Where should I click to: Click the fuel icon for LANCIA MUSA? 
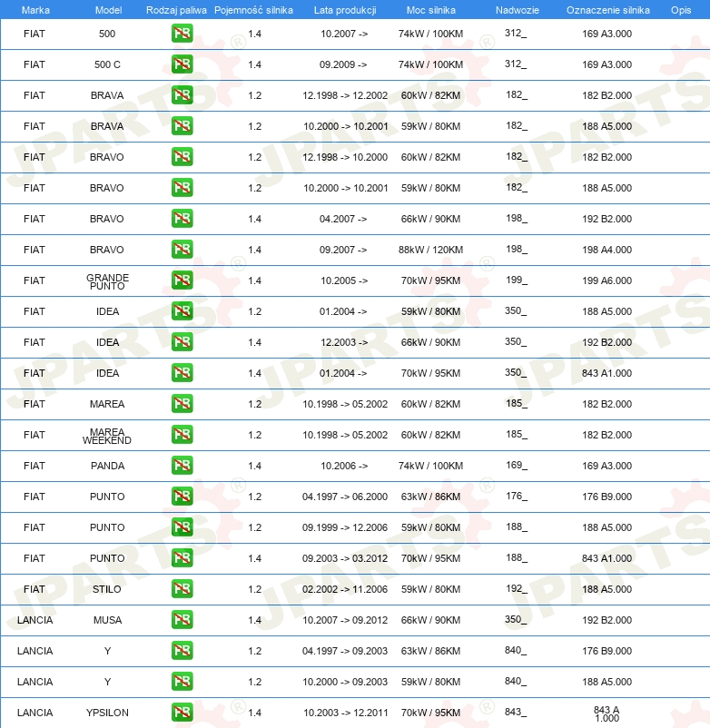point(182,620)
